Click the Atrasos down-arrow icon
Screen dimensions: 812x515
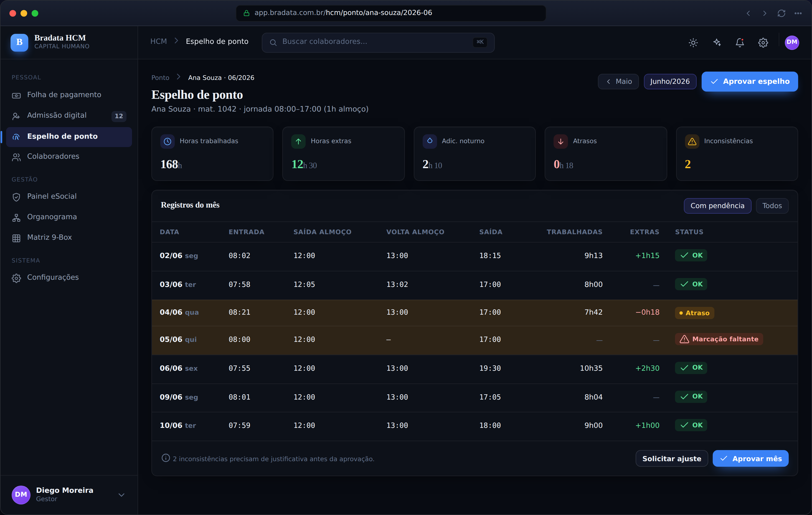pos(560,142)
